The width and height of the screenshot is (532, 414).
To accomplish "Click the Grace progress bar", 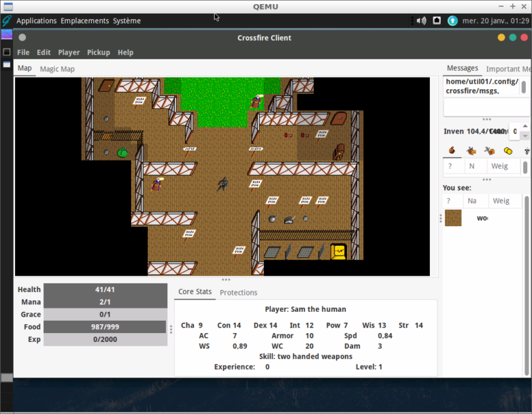I will (x=105, y=314).
